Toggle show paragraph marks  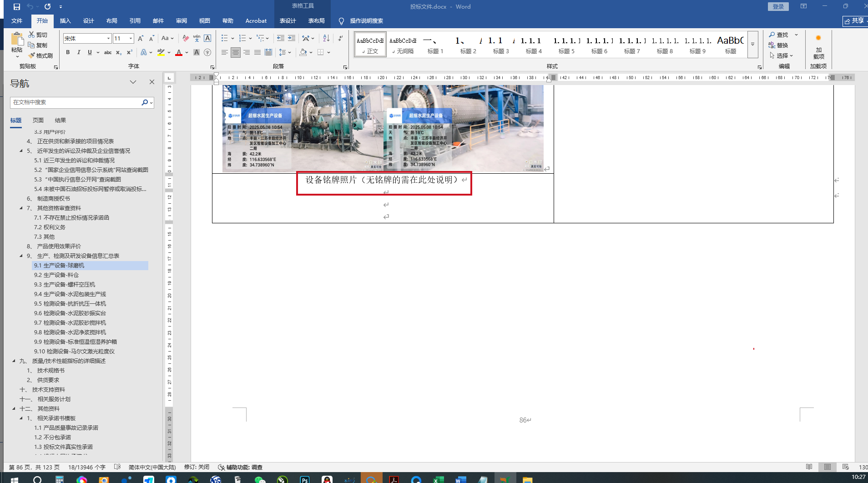[341, 38]
